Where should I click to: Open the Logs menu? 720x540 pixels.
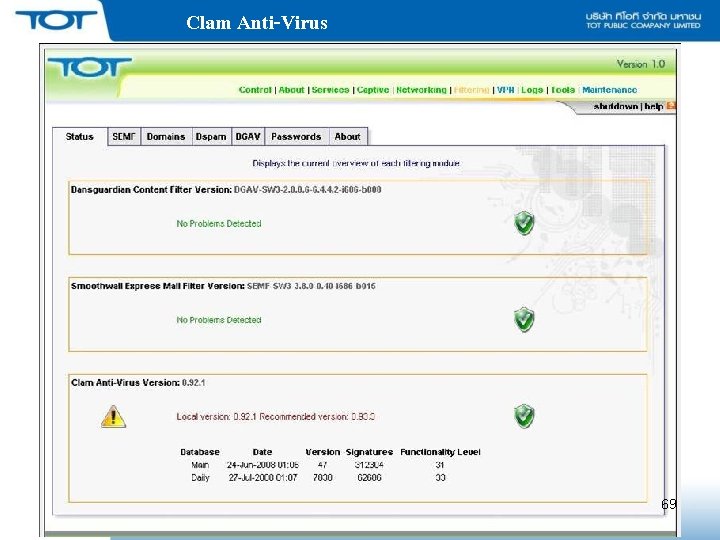(x=532, y=90)
